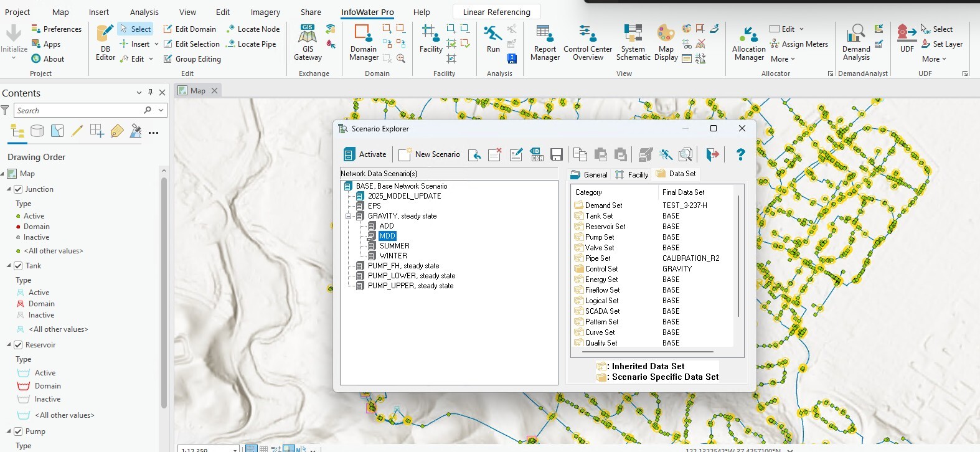The height and width of the screenshot is (452, 980).
Task: Switch to the Facility tab in Scenario Explorer
Action: (x=632, y=175)
